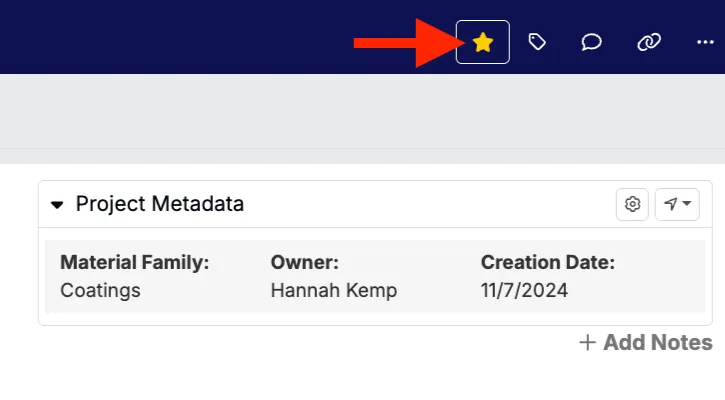Click the Coatings material value

pyautogui.click(x=100, y=291)
